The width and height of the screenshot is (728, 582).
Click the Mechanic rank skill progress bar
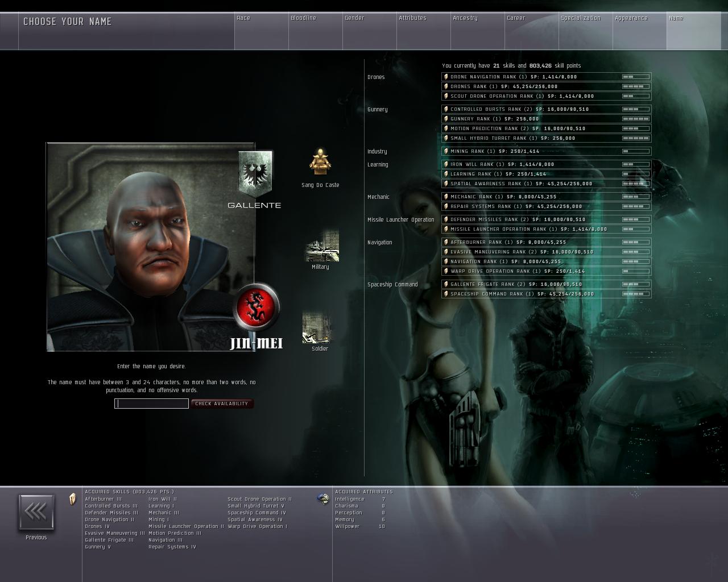click(x=636, y=197)
